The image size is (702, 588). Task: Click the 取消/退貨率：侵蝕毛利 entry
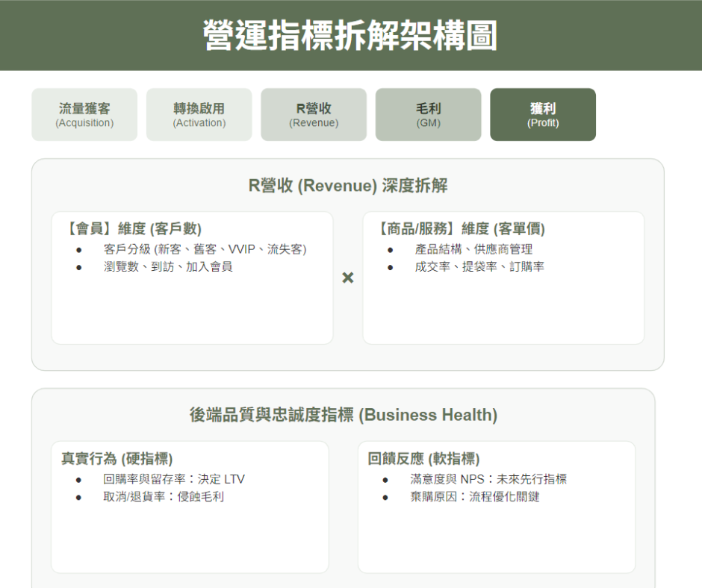(x=162, y=498)
